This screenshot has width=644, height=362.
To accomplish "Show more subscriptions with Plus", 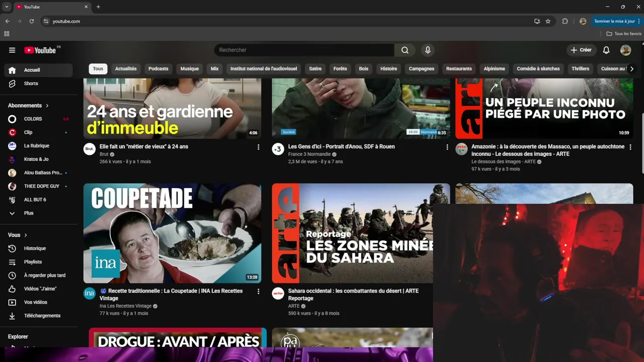I will coord(38,213).
